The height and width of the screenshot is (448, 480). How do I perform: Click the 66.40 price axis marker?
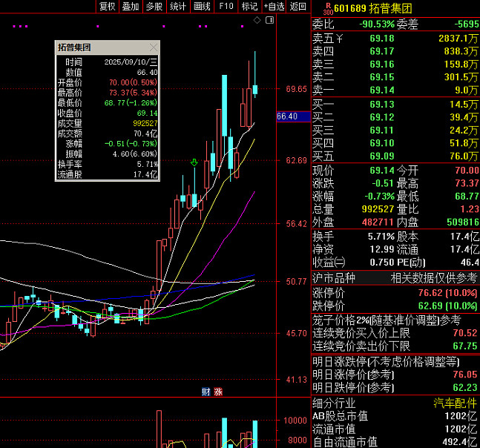[x=287, y=116]
